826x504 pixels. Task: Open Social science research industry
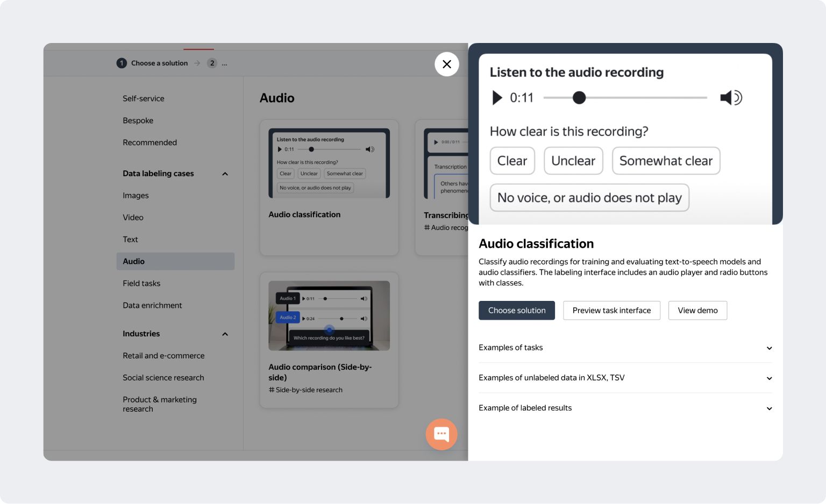point(163,378)
